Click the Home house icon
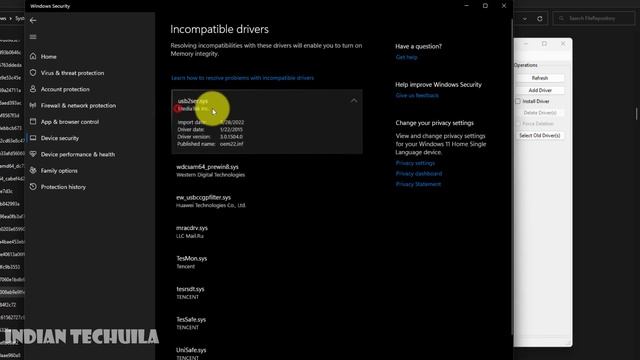640x360 pixels. point(33,56)
